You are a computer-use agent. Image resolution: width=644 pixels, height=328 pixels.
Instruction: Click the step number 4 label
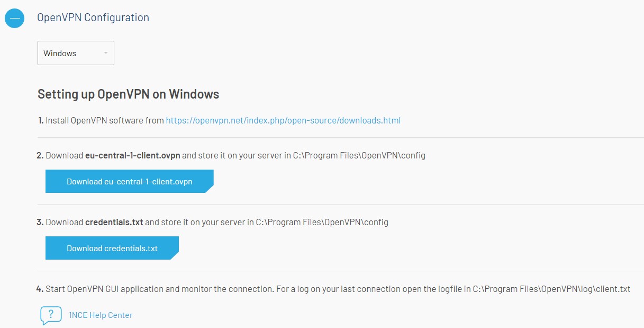(40, 289)
